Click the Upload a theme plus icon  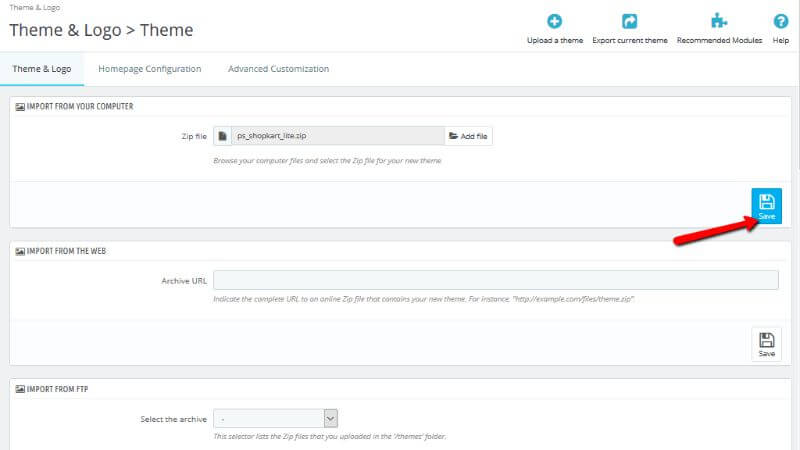[555, 21]
